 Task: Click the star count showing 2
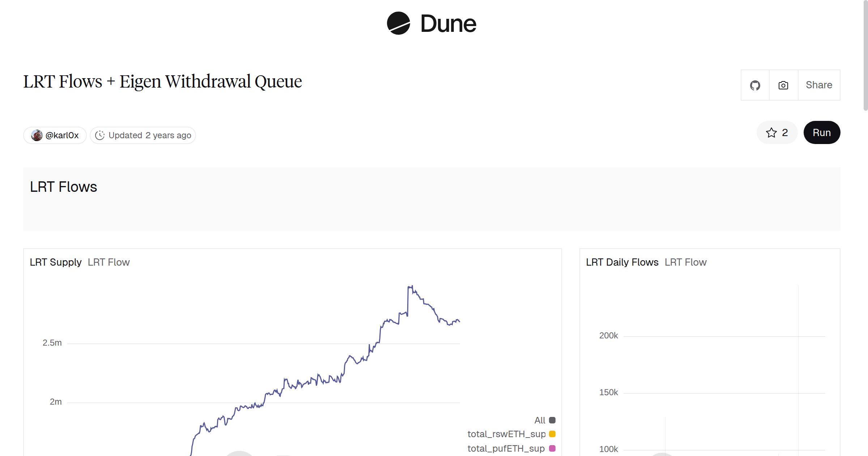(x=784, y=132)
